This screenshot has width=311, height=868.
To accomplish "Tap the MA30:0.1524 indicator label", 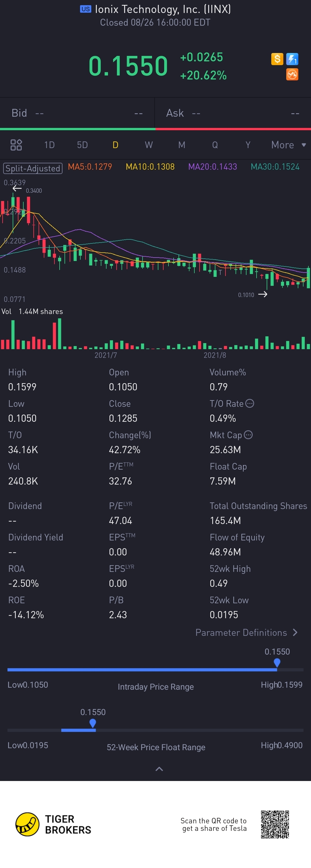I will 275,167.
